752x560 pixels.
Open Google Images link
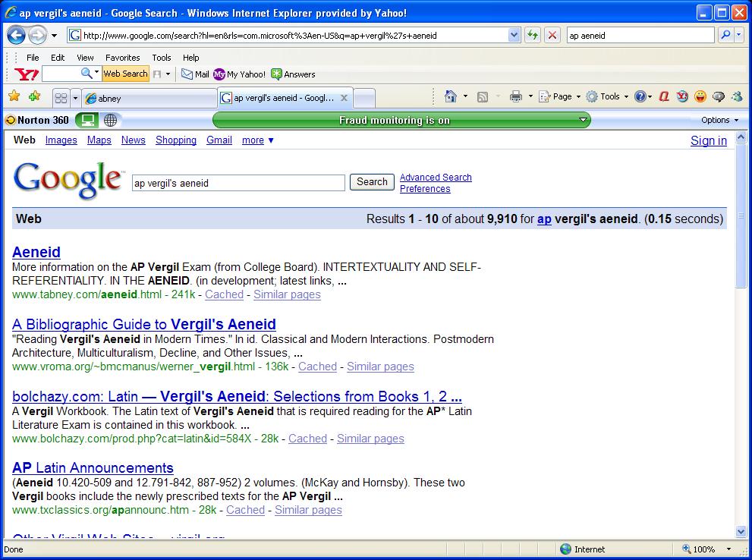tap(61, 140)
